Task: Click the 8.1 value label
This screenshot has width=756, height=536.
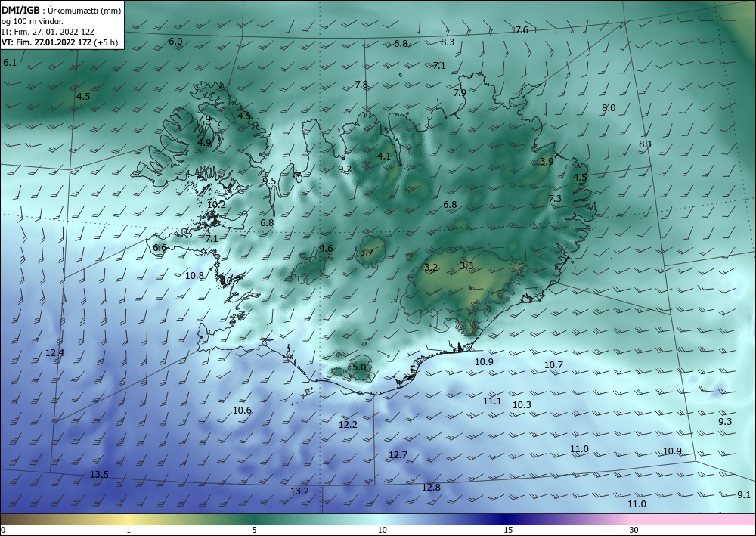Action: pyautogui.click(x=646, y=144)
